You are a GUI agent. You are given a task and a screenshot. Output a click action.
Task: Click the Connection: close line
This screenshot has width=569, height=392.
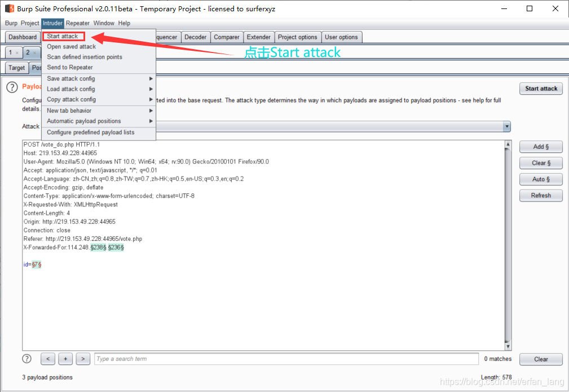(47, 231)
